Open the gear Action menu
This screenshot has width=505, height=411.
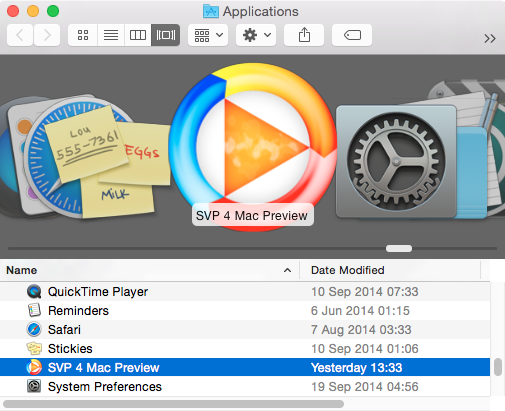256,35
